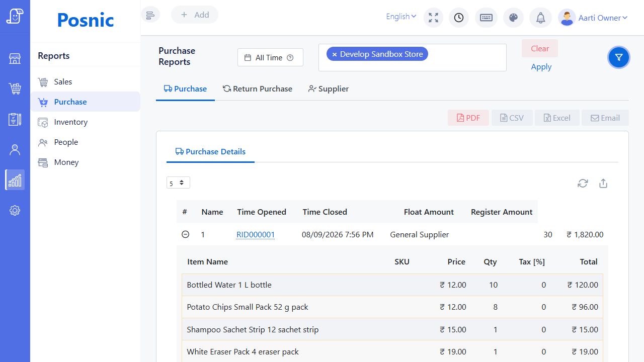Open the clock icon in header
Viewport: 644px width, 362px height.
pos(459,18)
